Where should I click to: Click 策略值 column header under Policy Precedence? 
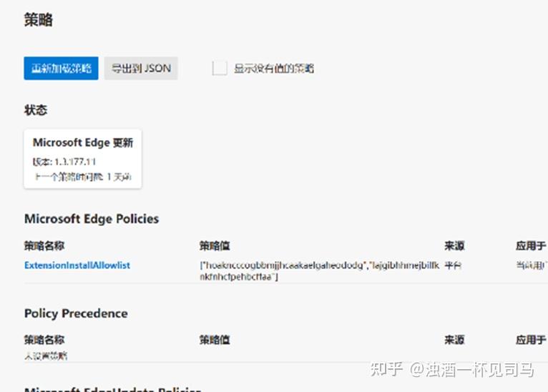coord(215,340)
